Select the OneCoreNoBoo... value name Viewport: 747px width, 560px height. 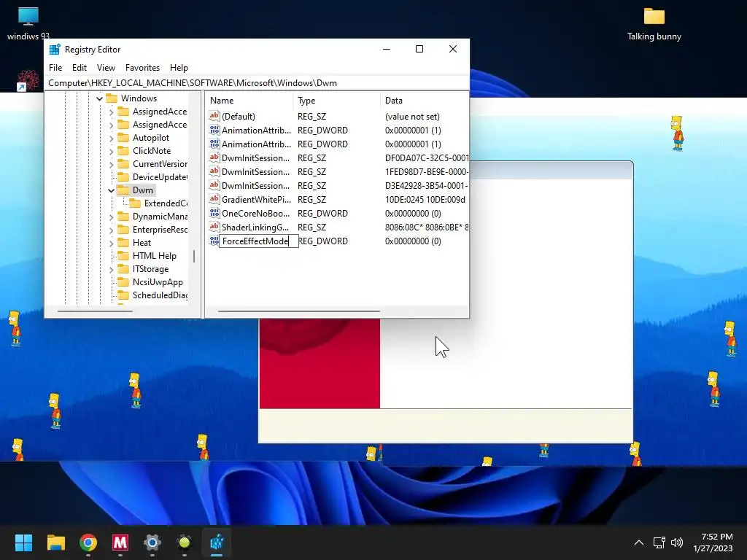pyautogui.click(x=255, y=214)
